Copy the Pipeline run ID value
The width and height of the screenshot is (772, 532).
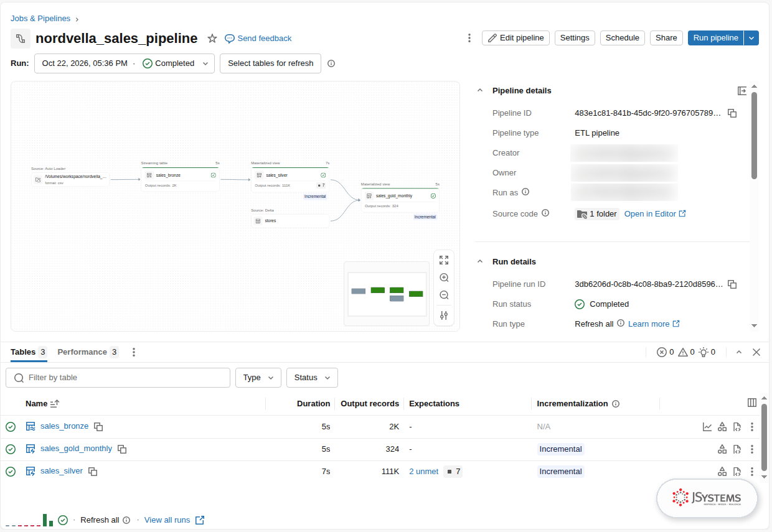coord(733,284)
